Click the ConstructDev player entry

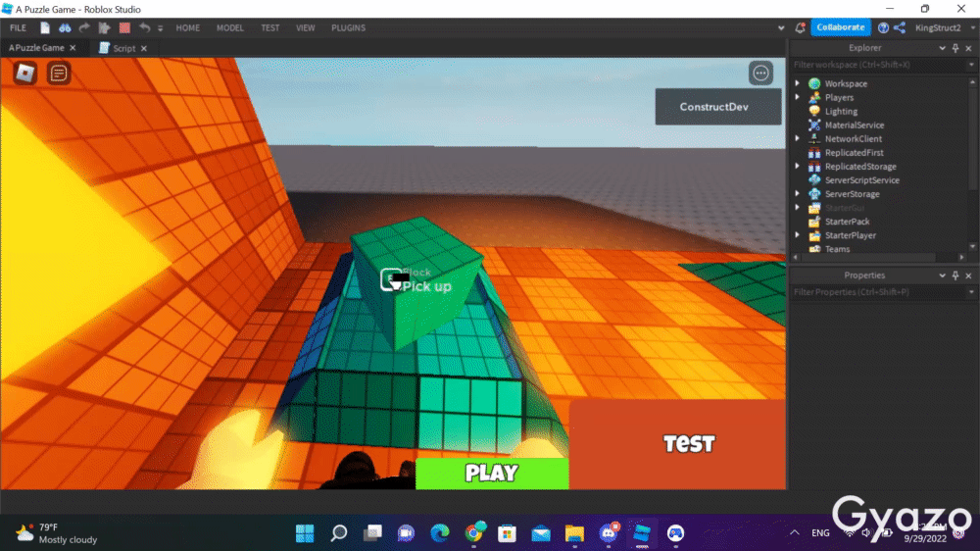pyautogui.click(x=718, y=107)
